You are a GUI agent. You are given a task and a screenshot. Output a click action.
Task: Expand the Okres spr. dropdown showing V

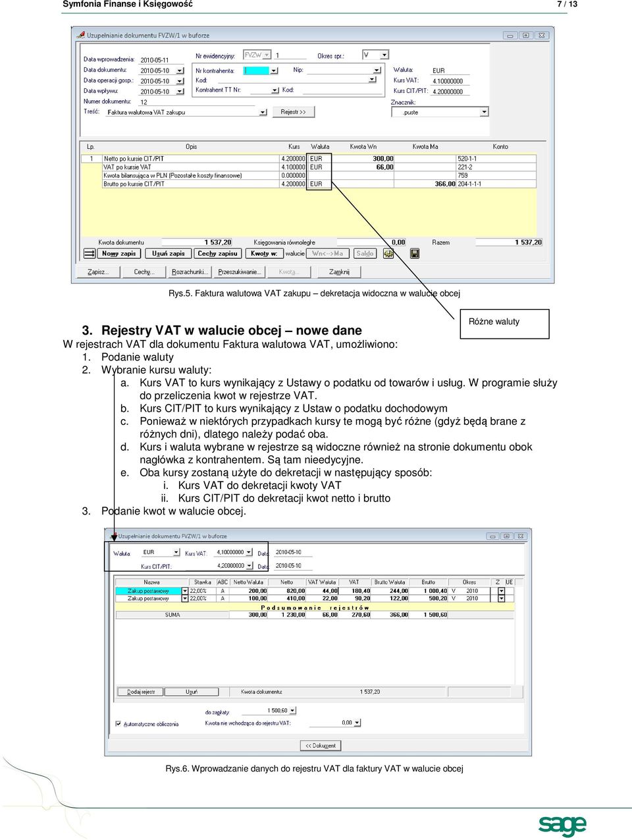[x=384, y=55]
